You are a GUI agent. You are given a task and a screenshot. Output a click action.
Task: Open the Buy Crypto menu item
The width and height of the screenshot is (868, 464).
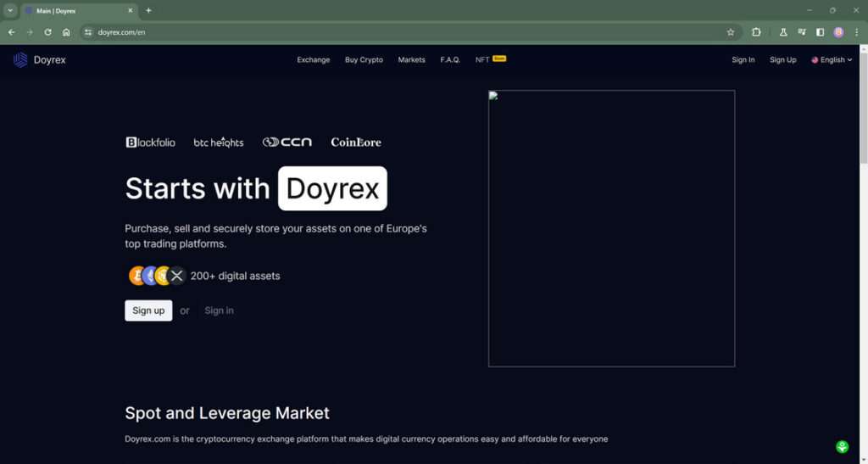[x=364, y=59]
